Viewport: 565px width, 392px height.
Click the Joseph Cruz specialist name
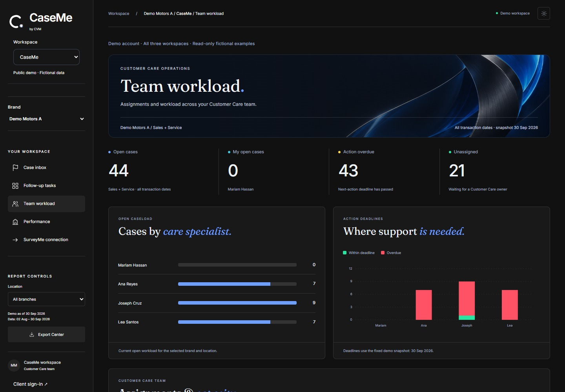(130, 303)
